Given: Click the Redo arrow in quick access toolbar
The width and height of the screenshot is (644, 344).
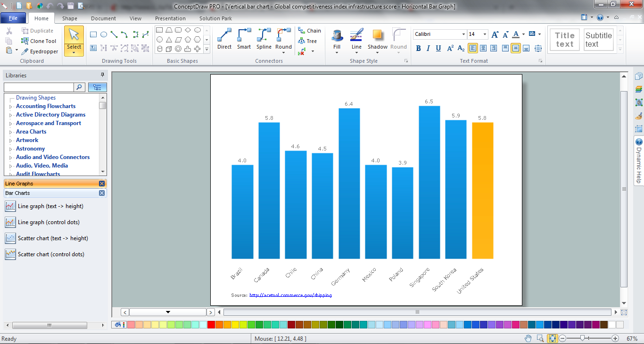Looking at the screenshot, I should [60, 6].
